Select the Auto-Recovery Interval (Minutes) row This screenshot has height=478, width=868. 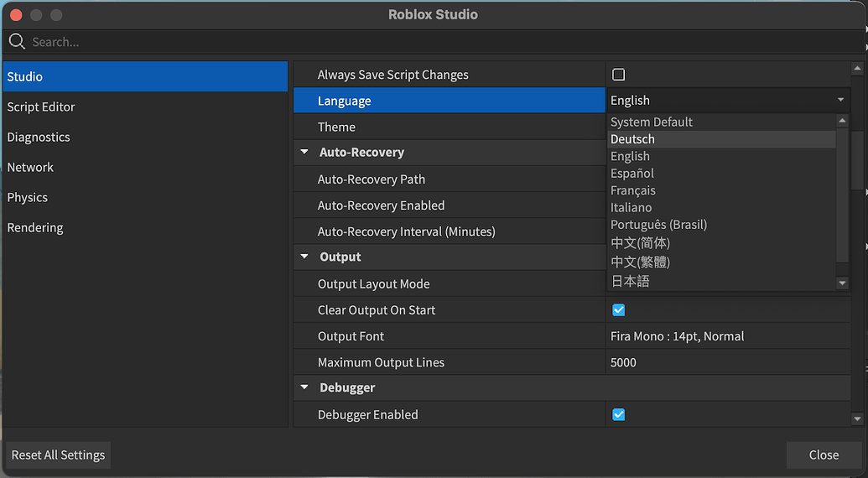tap(449, 231)
